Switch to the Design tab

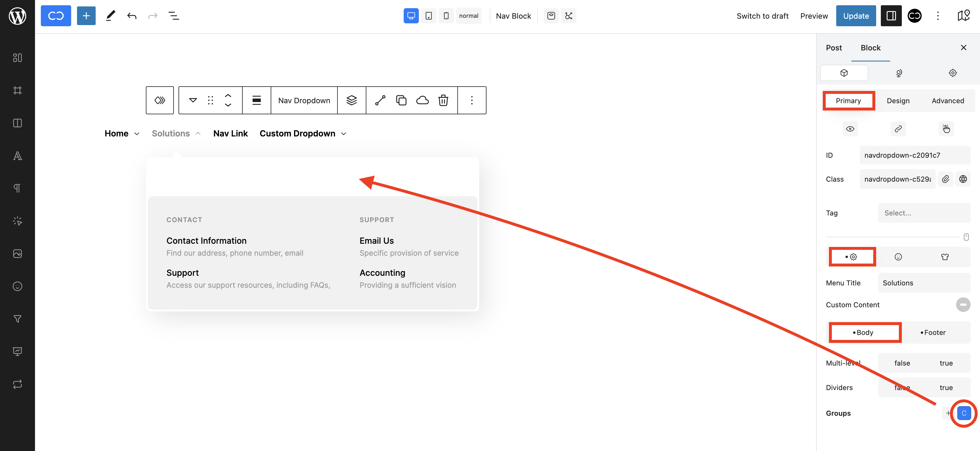point(898,101)
